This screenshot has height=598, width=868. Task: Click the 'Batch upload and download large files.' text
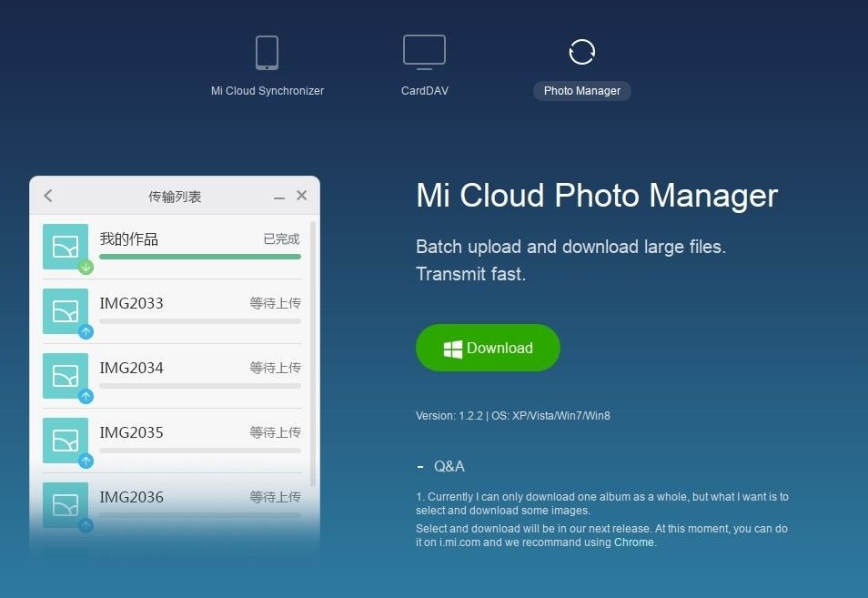(570, 247)
